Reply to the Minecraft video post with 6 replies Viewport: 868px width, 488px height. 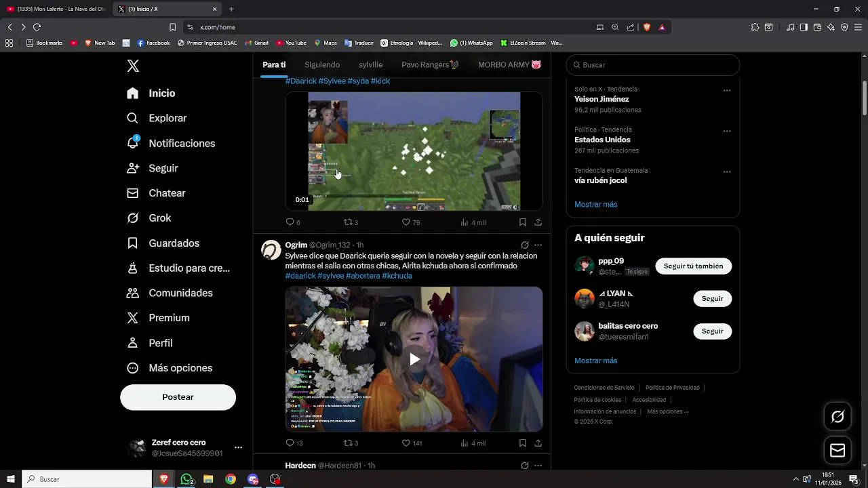click(293, 222)
